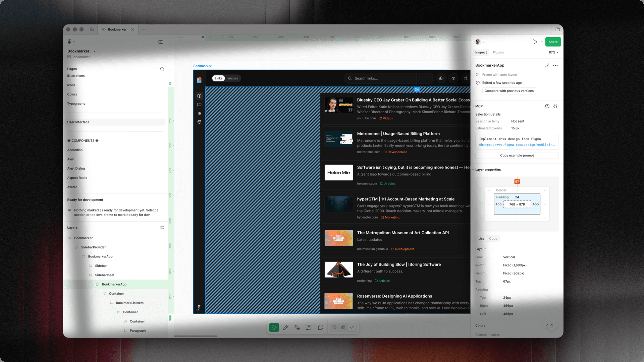
Task: Select the Annotation tool
Action: click(309, 327)
